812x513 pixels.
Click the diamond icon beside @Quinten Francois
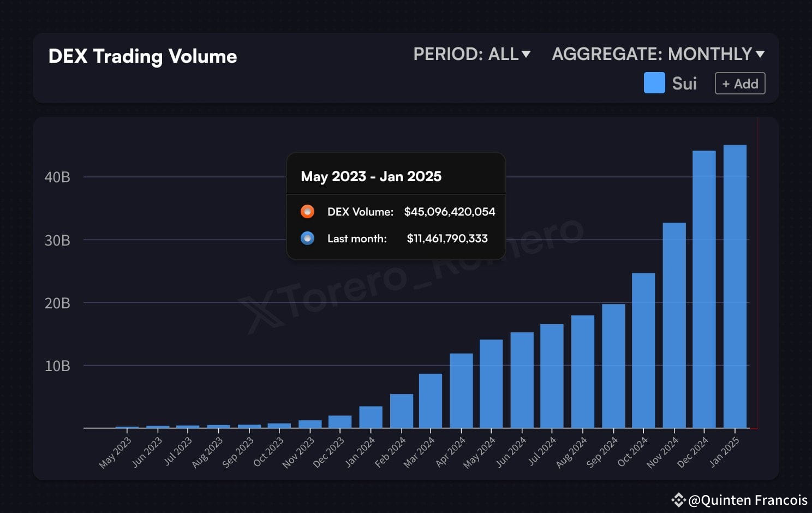tap(678, 500)
